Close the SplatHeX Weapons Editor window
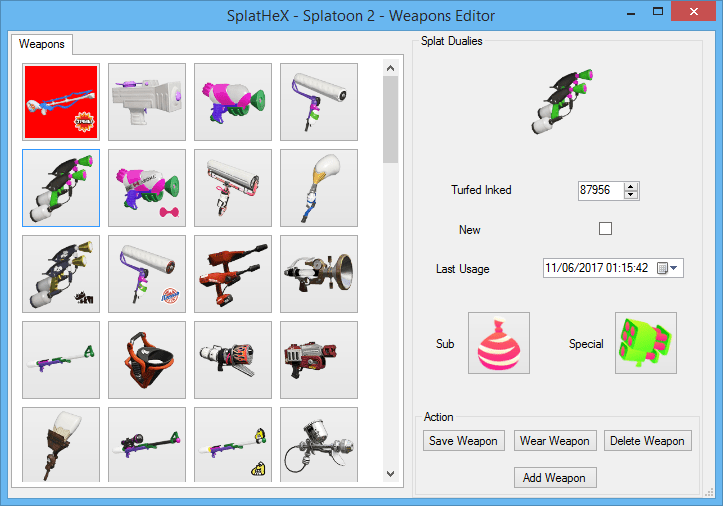This screenshot has height=506, width=723. [x=693, y=12]
